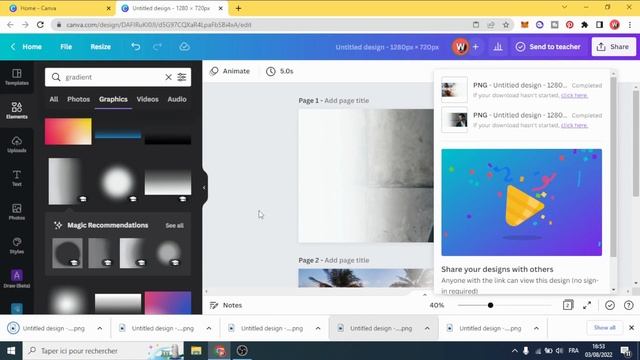Open the Draw (Beta) sidebar tool
This screenshot has width=640, height=360.
point(17,279)
